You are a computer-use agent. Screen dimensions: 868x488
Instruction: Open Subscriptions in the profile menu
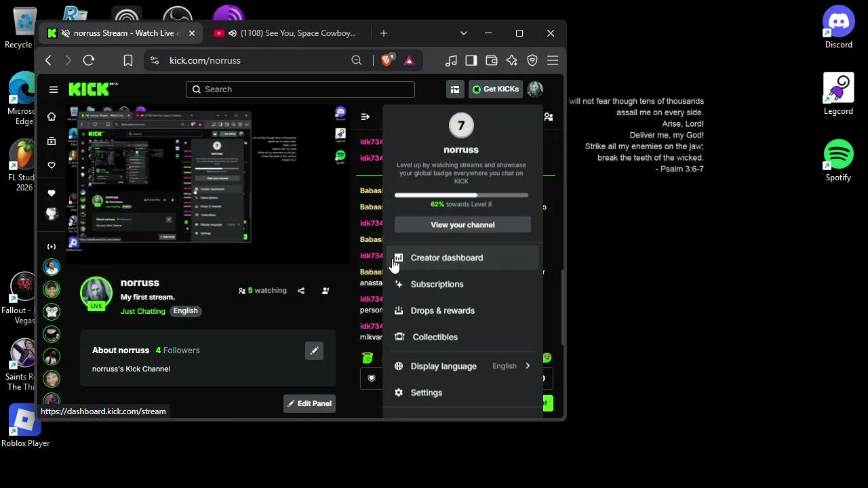click(463, 284)
